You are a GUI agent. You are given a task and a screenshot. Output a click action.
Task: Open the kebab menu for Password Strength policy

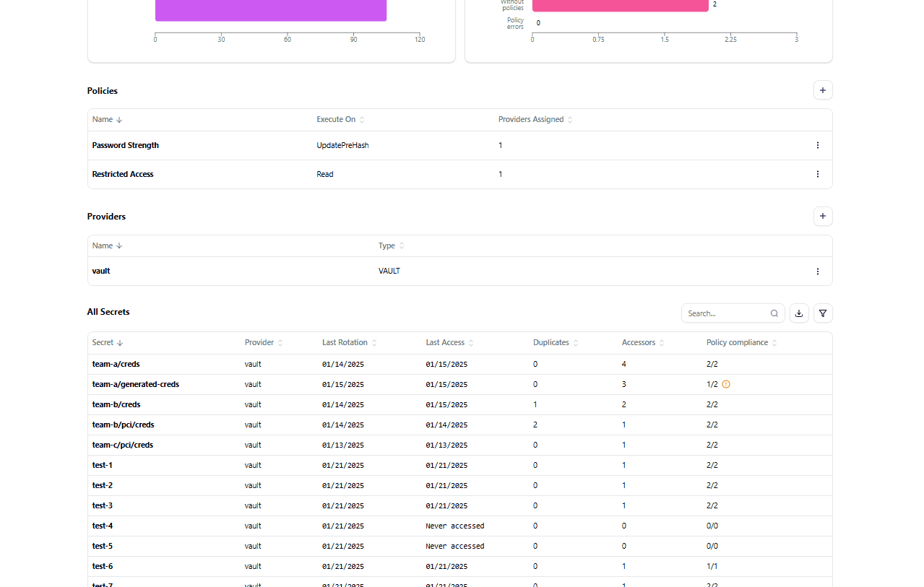click(x=817, y=145)
